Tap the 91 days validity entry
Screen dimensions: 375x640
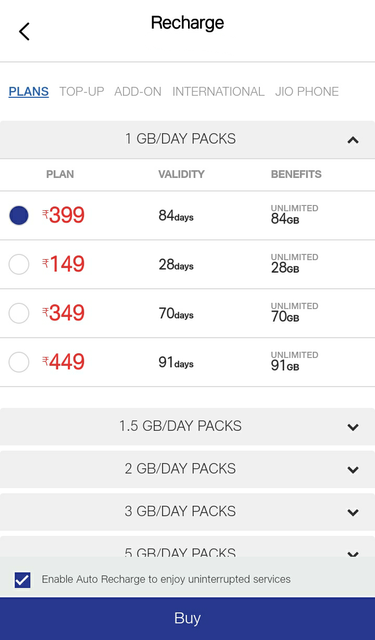(176, 362)
